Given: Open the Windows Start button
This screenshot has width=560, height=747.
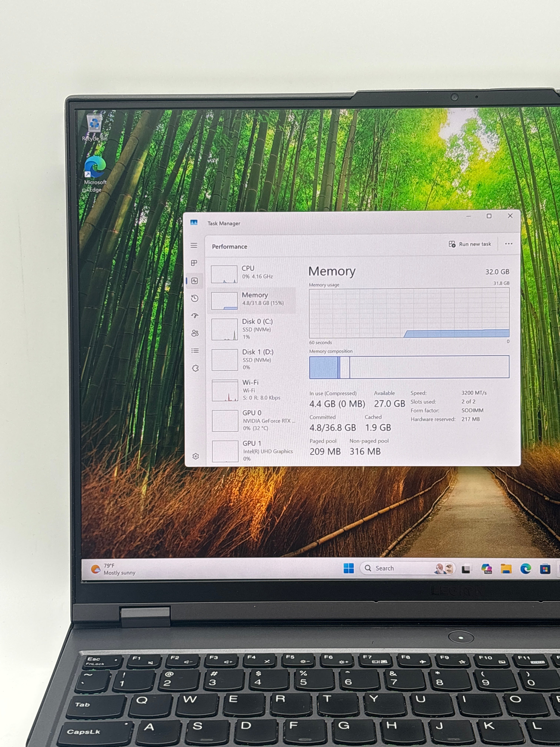Looking at the screenshot, I should click(349, 568).
